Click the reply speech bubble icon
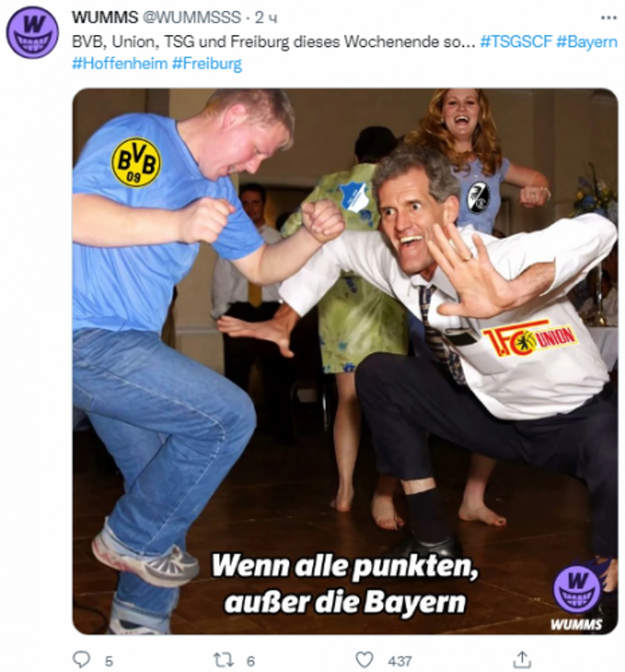 coord(81,660)
